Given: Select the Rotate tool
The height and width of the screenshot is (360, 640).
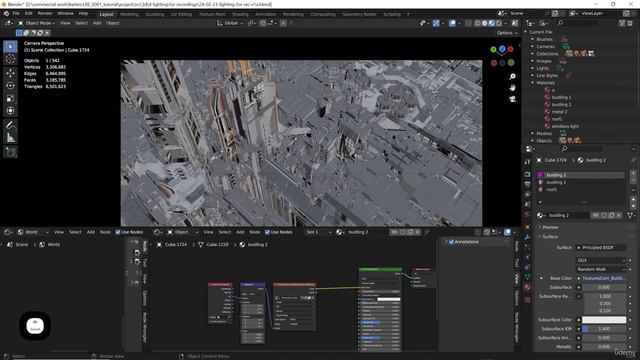Looking at the screenshot, I should pyautogui.click(x=11, y=86).
